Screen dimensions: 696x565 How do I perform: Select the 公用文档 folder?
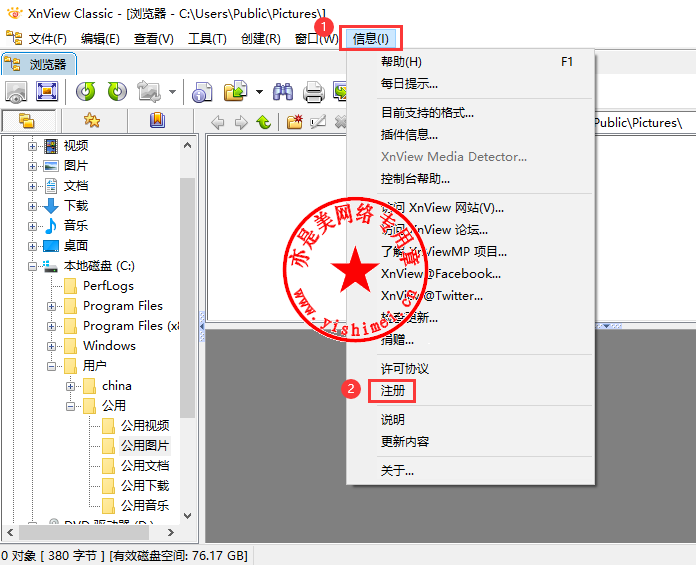tap(145, 466)
